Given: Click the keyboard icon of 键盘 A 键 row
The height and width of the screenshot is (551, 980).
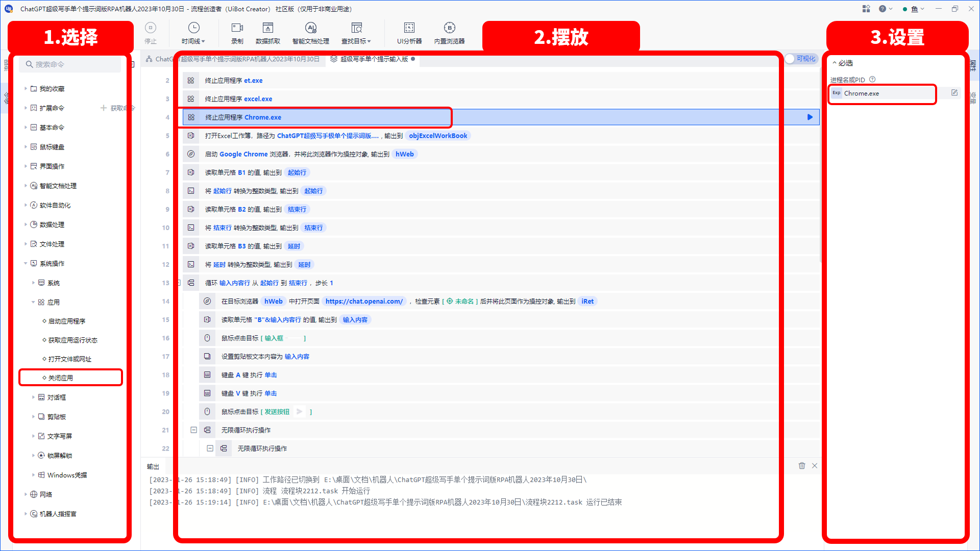Looking at the screenshot, I should [207, 375].
